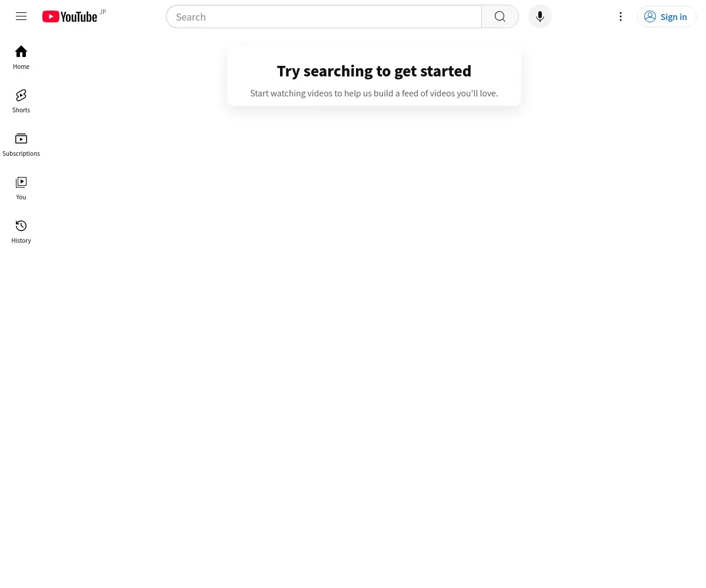Click the YouTube logo
Image resolution: width=706 pixels, height=588 pixels.
pos(69,17)
